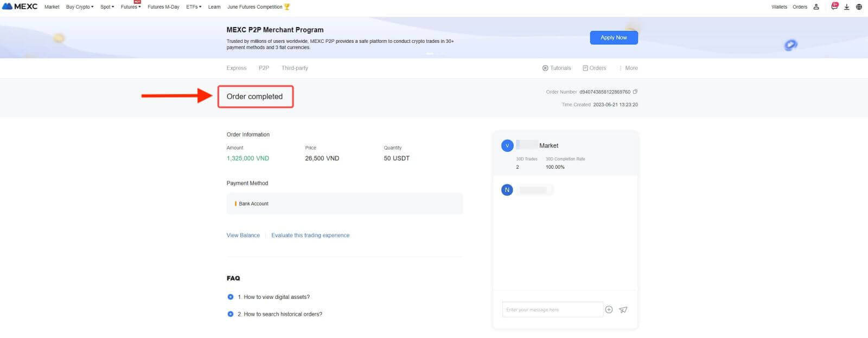This screenshot has width=868, height=338.
Task: Click Evaluate this trading experience
Action: (x=310, y=235)
